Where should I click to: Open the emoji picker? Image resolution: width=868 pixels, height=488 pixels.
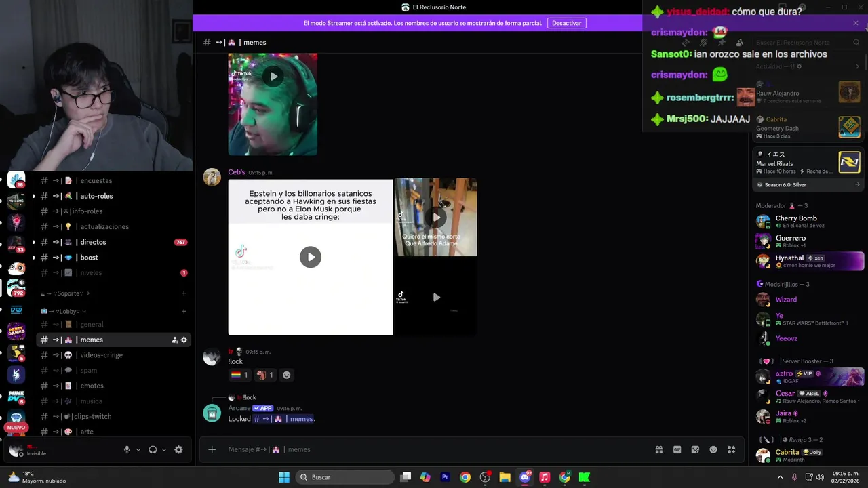click(713, 449)
